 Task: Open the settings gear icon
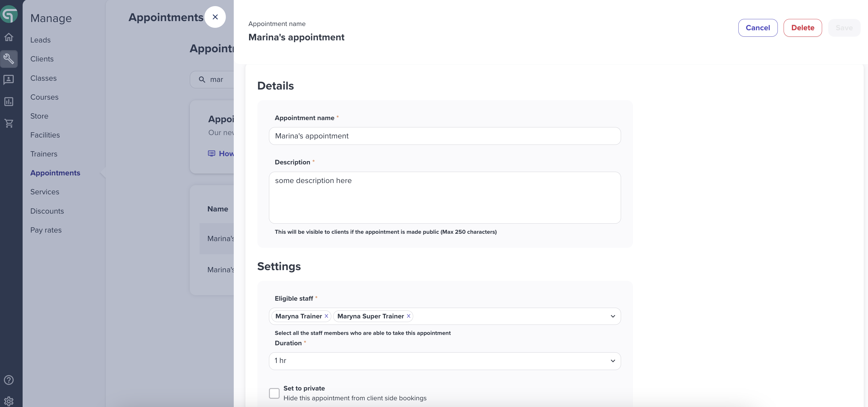tap(9, 401)
